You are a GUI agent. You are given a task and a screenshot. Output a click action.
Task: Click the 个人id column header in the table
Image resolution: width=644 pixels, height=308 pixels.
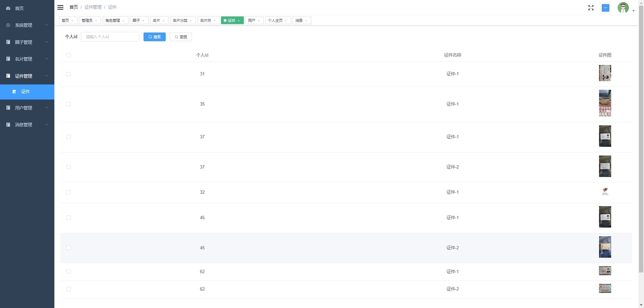202,55
